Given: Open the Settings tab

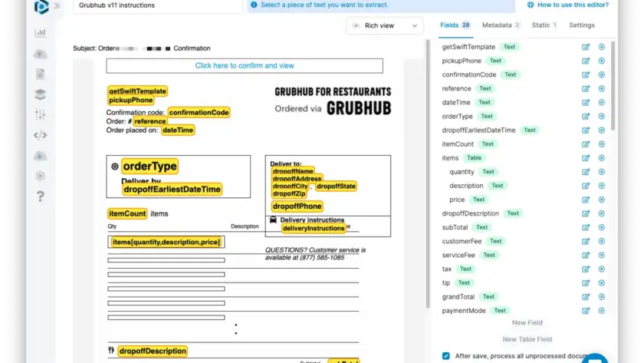Looking at the screenshot, I should click(x=581, y=25).
